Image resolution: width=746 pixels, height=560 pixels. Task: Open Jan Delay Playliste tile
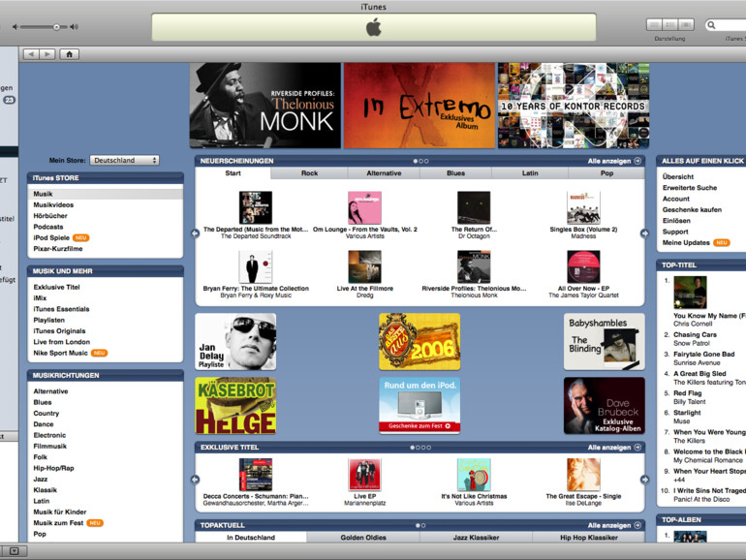[235, 341]
